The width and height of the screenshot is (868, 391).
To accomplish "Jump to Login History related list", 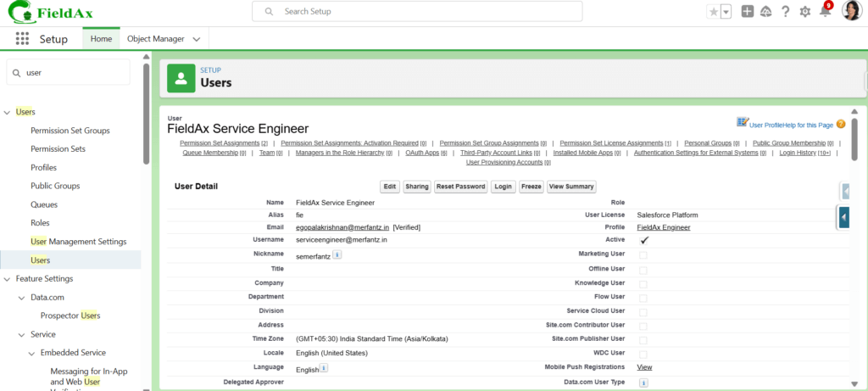I will (x=798, y=153).
